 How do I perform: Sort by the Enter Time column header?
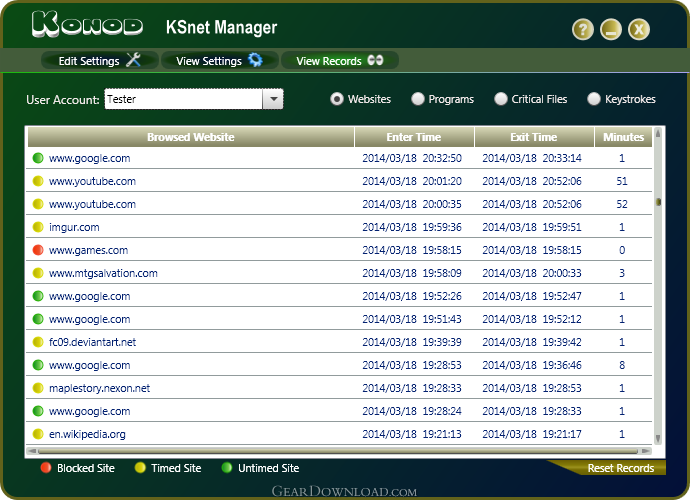(x=414, y=137)
